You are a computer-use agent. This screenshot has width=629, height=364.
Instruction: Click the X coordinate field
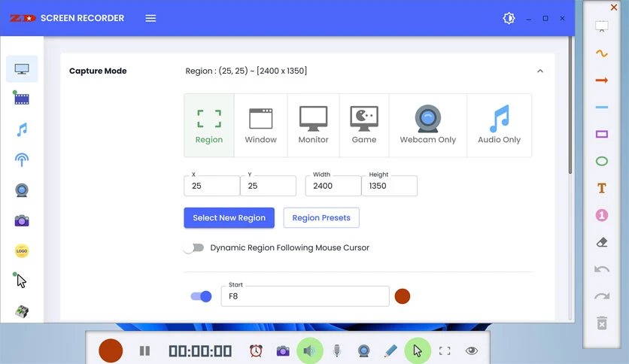pos(212,186)
